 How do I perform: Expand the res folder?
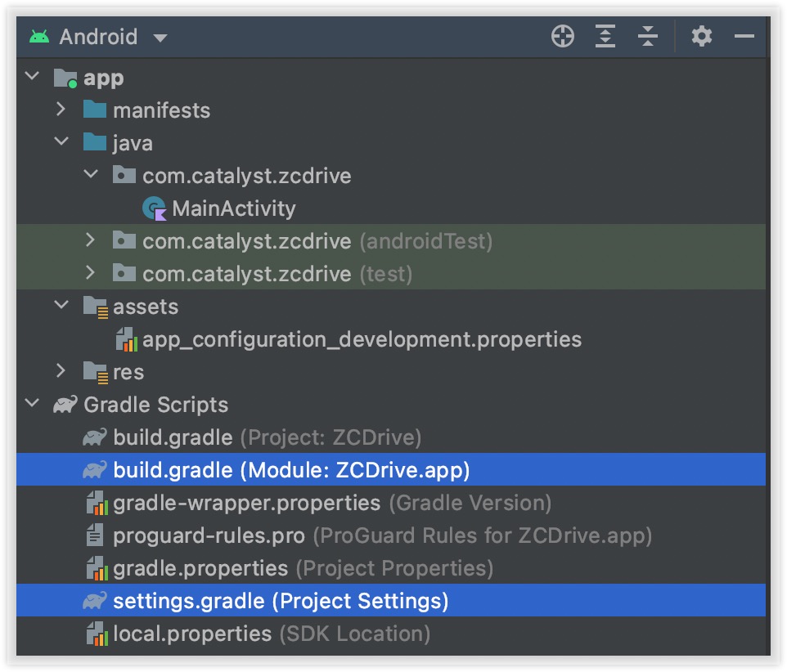pyautogui.click(x=61, y=370)
